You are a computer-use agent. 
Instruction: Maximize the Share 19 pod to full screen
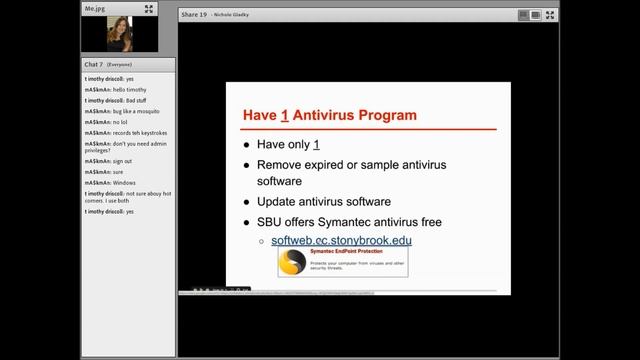click(x=550, y=15)
